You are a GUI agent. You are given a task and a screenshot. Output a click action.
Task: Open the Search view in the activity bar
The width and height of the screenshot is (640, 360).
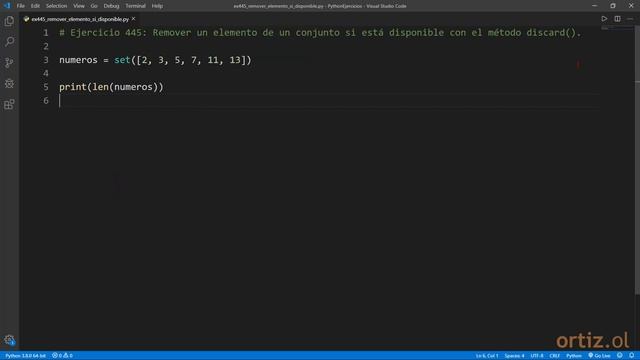point(9,42)
